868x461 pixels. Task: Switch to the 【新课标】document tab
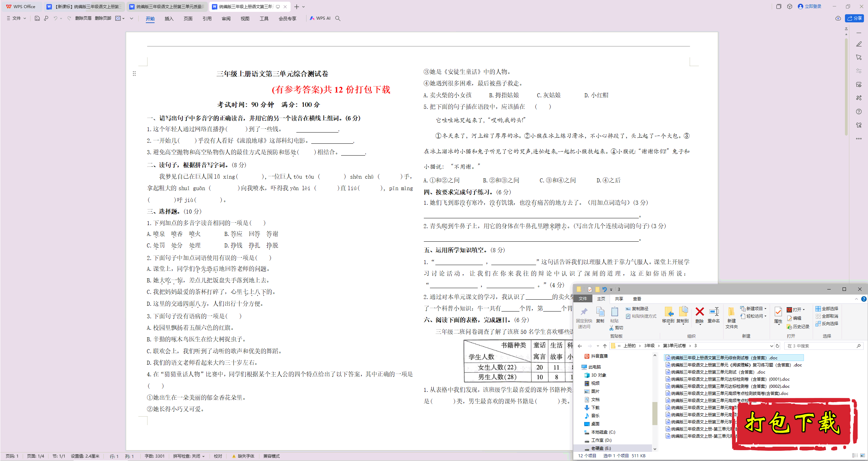(x=84, y=7)
